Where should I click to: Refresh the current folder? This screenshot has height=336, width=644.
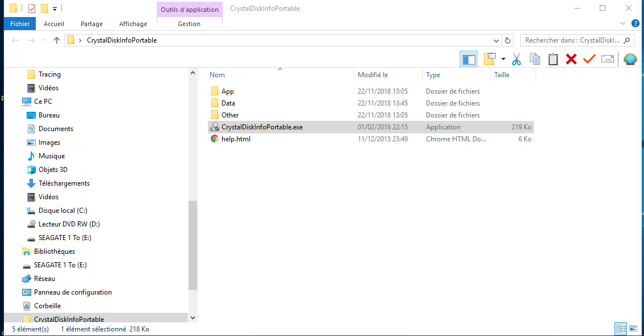(x=508, y=40)
